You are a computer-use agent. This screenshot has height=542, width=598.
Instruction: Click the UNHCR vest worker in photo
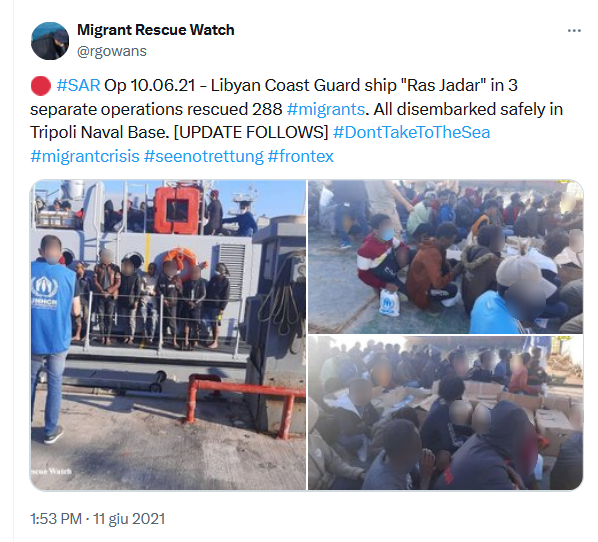click(52, 338)
